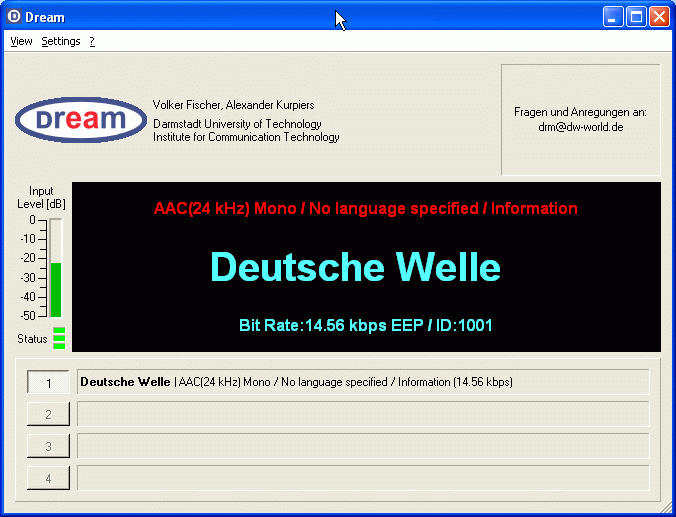
Task: Click the empty service 3 label field
Action: click(363, 446)
